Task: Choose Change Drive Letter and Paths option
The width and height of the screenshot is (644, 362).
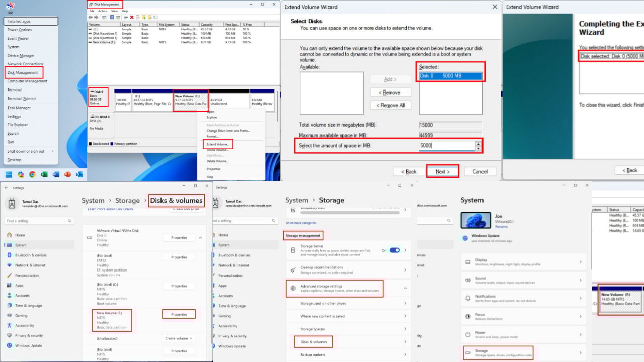Action: tap(228, 131)
